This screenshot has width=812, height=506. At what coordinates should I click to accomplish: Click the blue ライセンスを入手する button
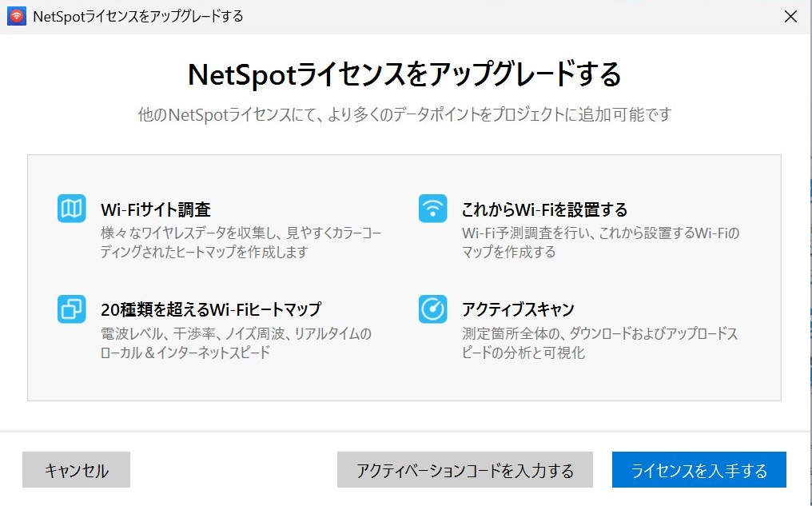tap(699, 470)
